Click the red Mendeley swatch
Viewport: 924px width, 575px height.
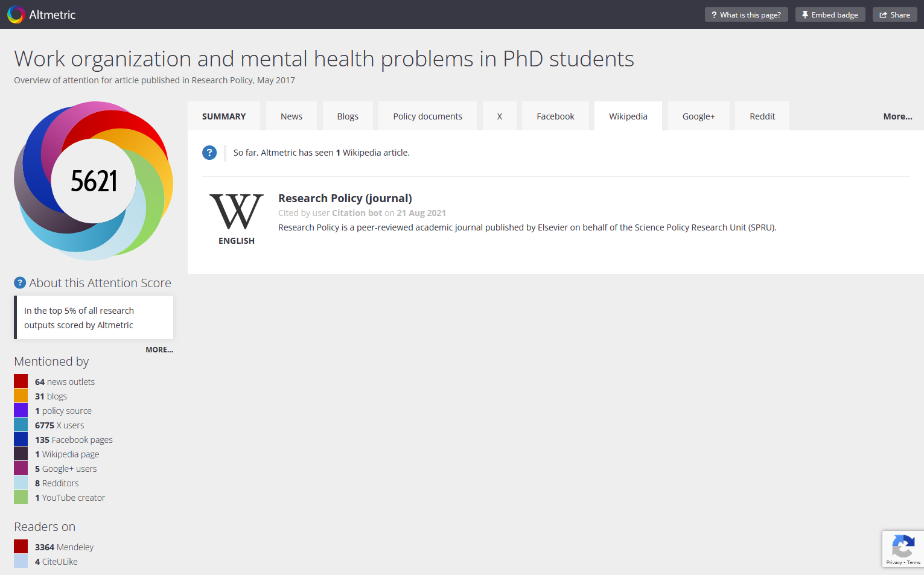pos(21,547)
